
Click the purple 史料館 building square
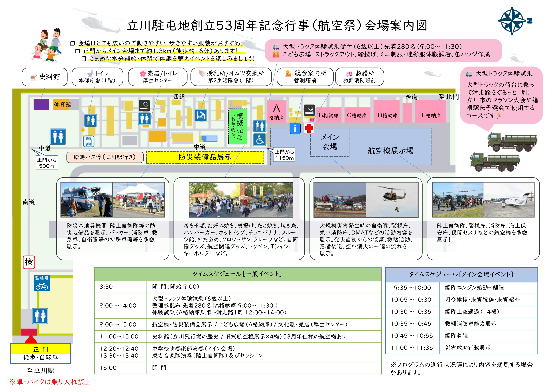(41, 104)
